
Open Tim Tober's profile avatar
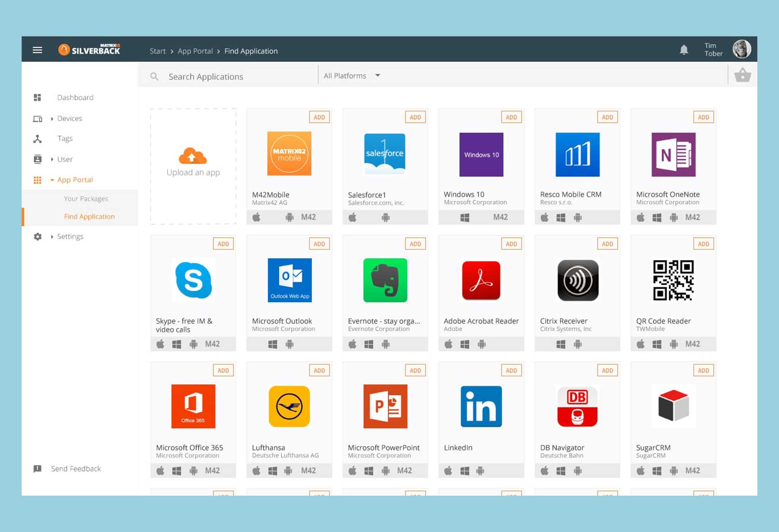click(x=742, y=49)
